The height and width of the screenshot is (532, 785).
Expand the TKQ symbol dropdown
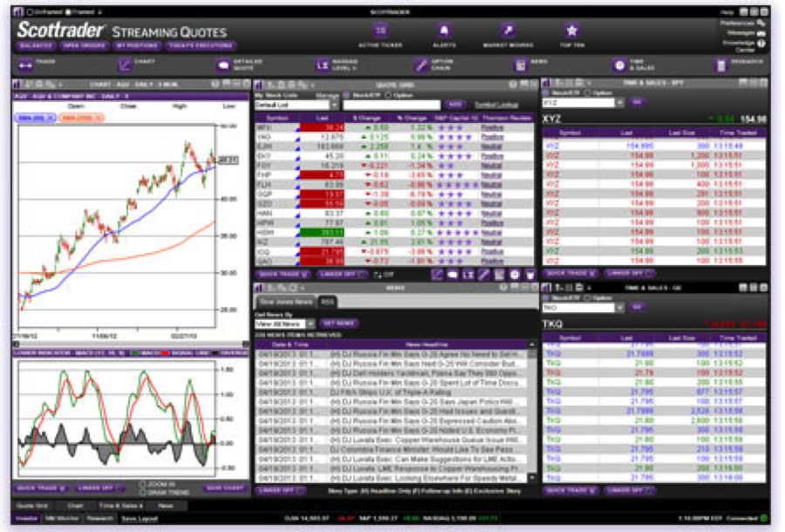tap(622, 308)
